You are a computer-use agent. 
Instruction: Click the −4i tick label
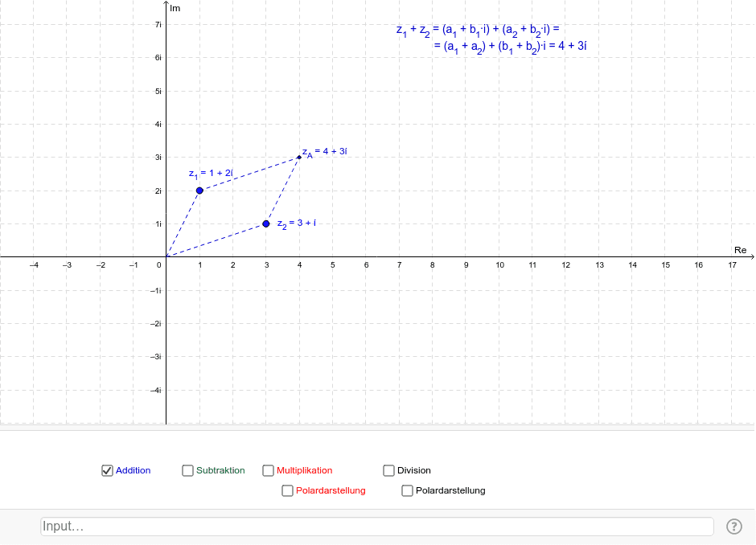pyautogui.click(x=156, y=391)
